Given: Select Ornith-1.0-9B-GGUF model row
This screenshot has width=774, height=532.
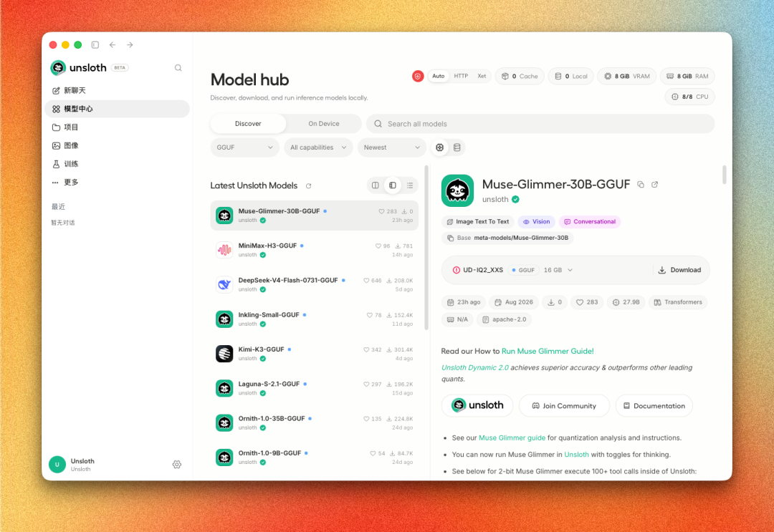Looking at the screenshot, I should point(315,457).
